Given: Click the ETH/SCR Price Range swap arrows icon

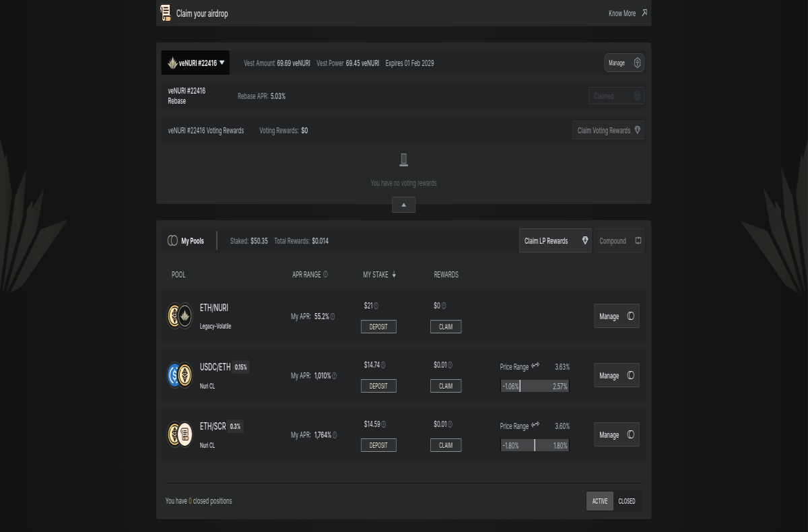Looking at the screenshot, I should 535,426.
